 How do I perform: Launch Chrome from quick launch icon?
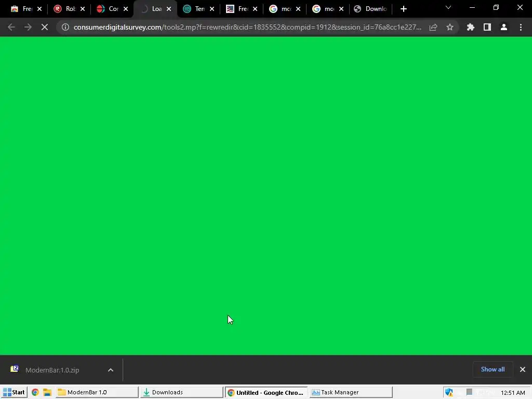[35, 392]
